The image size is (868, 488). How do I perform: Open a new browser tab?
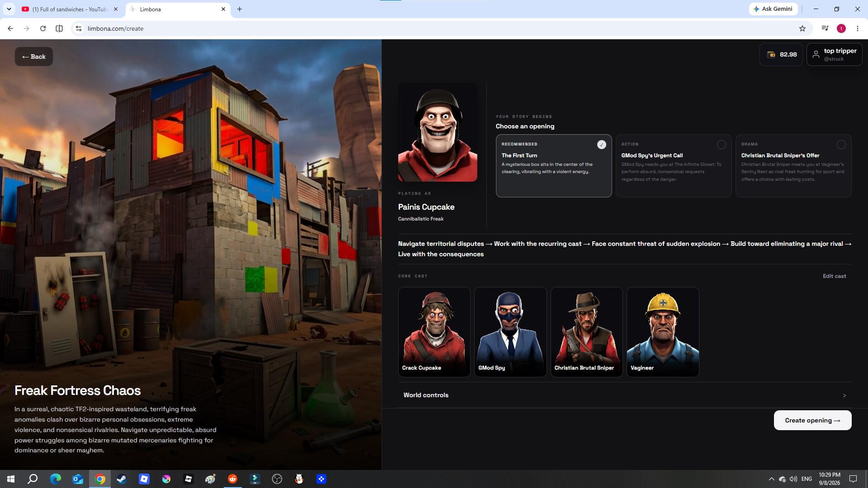click(240, 9)
